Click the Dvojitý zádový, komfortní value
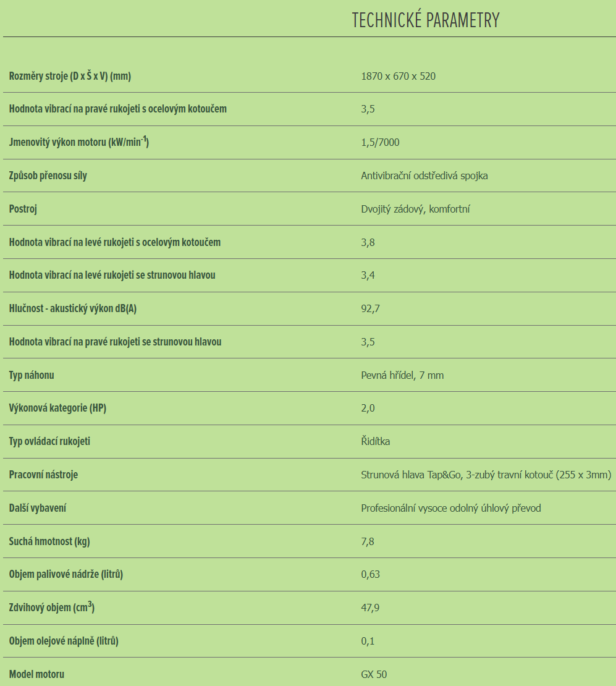The width and height of the screenshot is (616, 686). coord(415,210)
